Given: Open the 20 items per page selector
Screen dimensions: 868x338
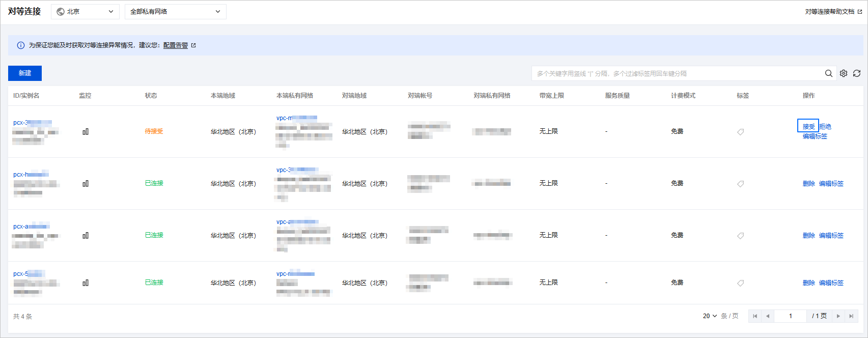Looking at the screenshot, I should click(710, 316).
